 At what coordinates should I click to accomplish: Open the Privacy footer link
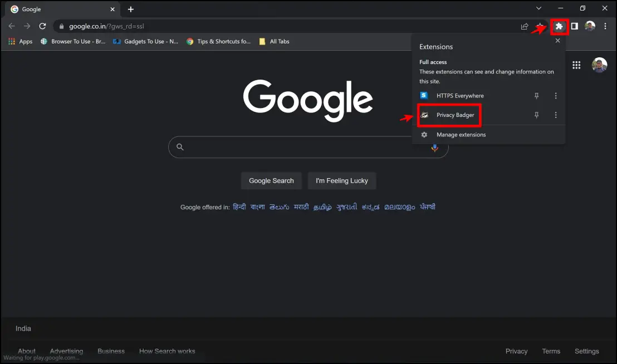click(516, 351)
